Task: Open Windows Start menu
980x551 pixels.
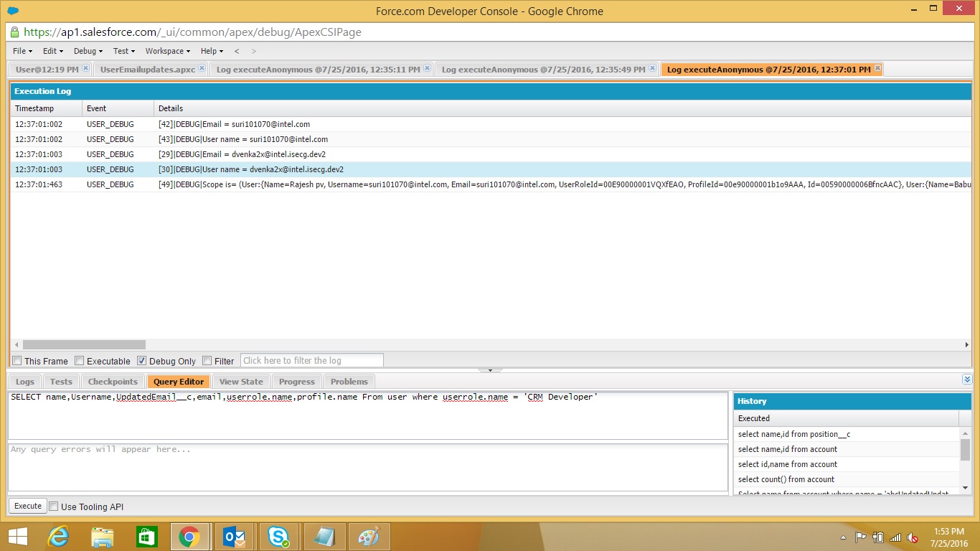Action: [17, 537]
